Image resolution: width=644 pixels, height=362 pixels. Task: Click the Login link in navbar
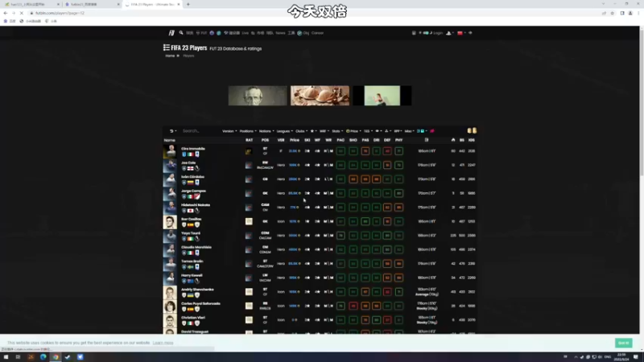(x=436, y=33)
